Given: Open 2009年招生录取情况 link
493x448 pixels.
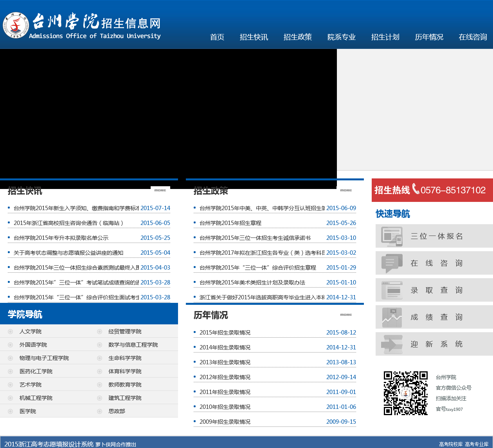Looking at the screenshot, I should point(225,422).
